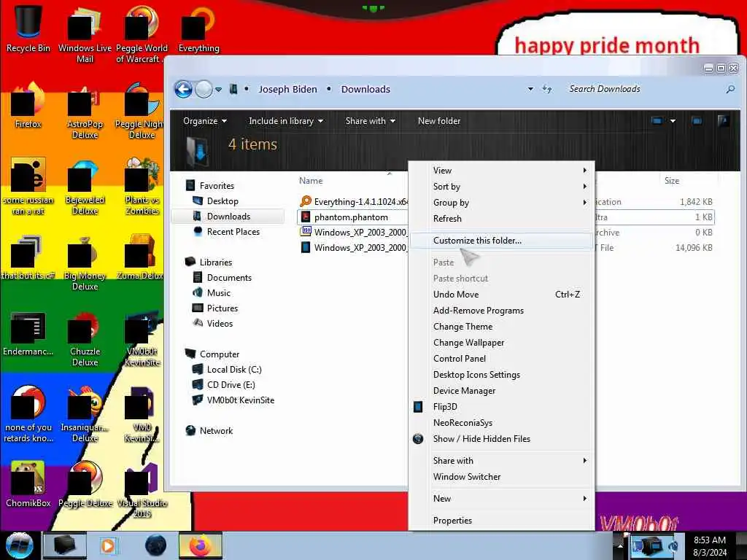Viewport: 747px width, 560px height.
Task: Select the Firefox desktop shortcut
Action: pyautogui.click(x=28, y=105)
